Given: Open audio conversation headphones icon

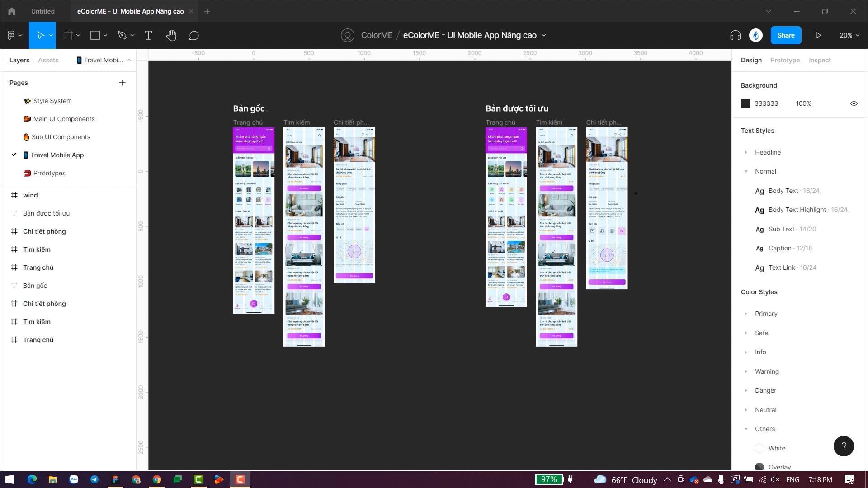Looking at the screenshot, I should pos(736,35).
